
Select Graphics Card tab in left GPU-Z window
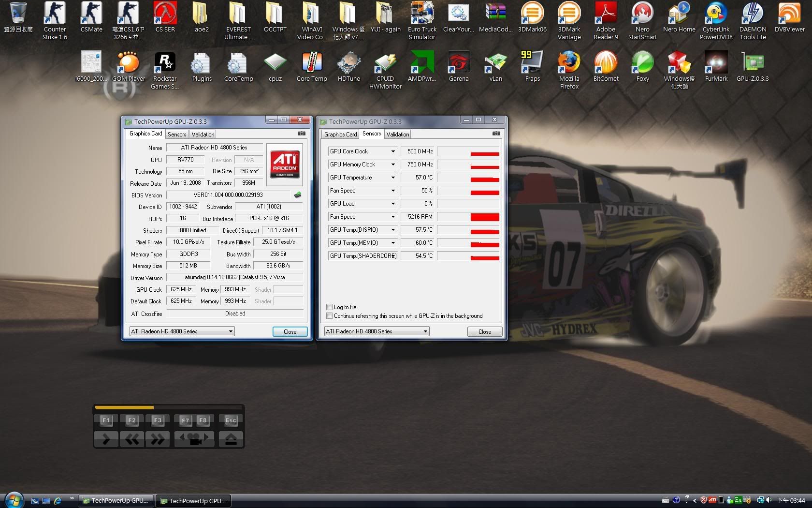point(145,134)
